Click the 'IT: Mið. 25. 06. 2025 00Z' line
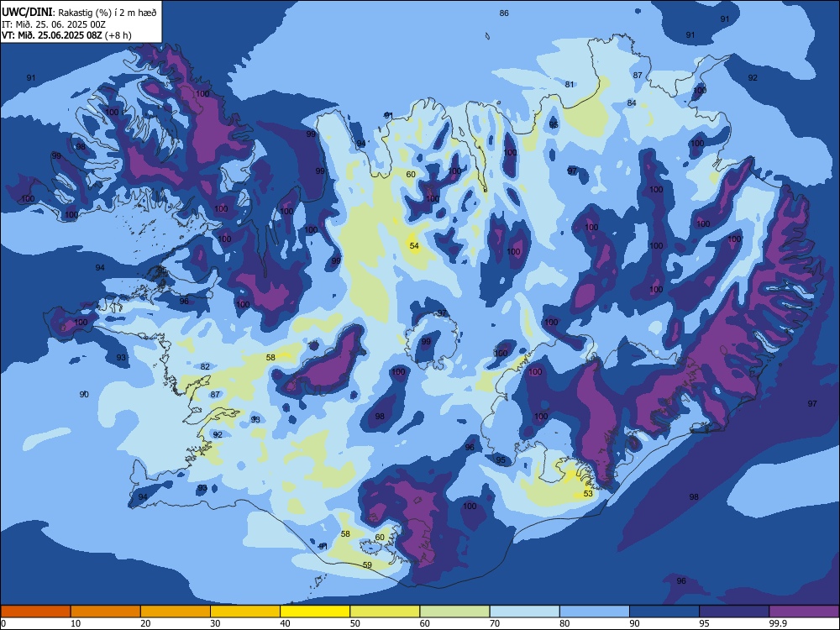The height and width of the screenshot is (630, 840). pos(54,24)
